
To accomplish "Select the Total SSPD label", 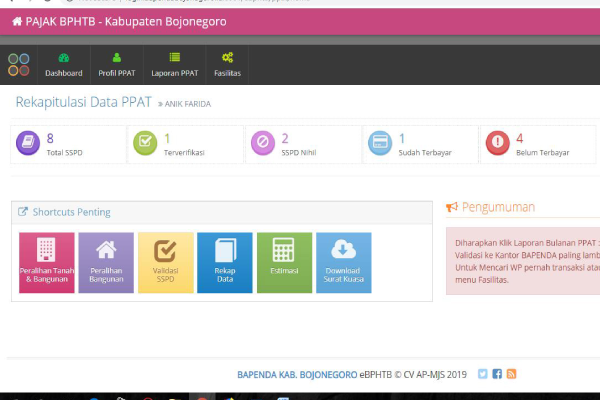I will pos(65,153).
